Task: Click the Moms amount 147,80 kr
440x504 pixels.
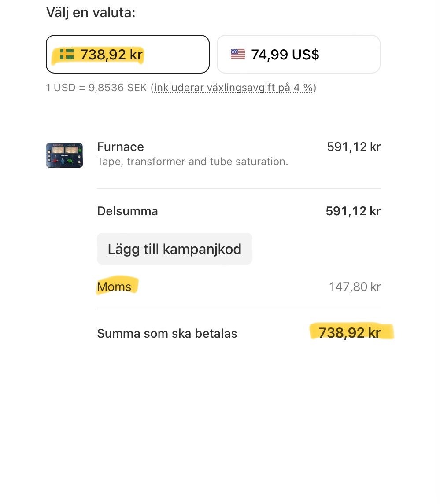Action: (x=355, y=287)
